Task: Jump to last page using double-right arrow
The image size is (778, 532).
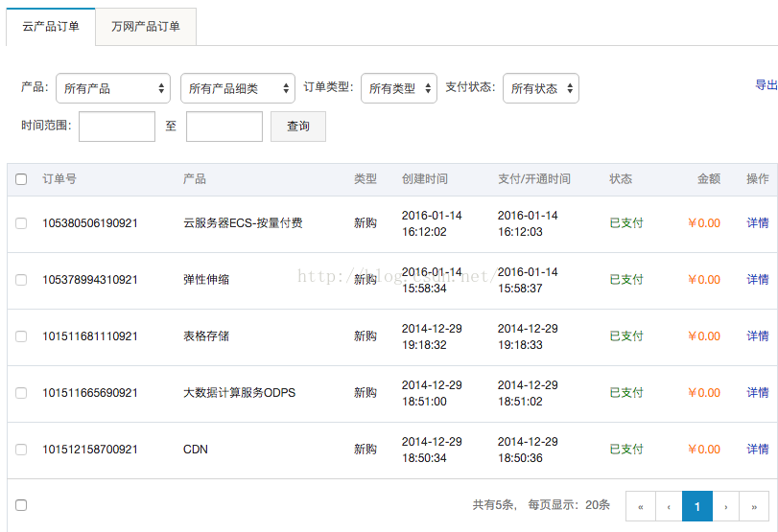Action: pos(755,506)
